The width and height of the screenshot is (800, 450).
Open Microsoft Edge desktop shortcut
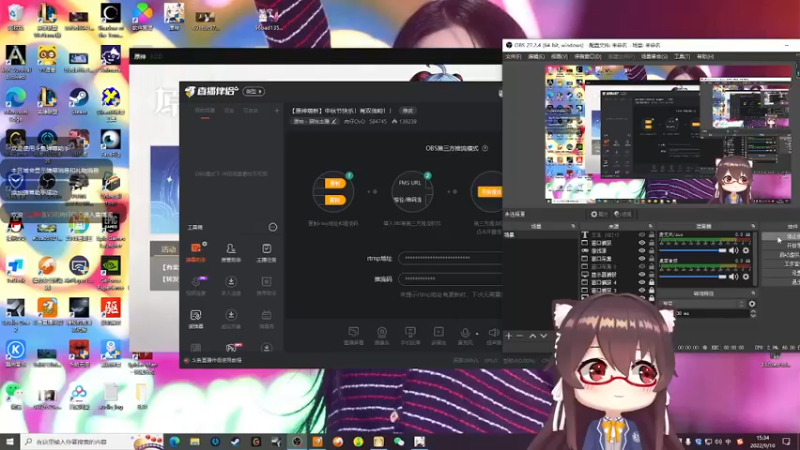pos(15,105)
